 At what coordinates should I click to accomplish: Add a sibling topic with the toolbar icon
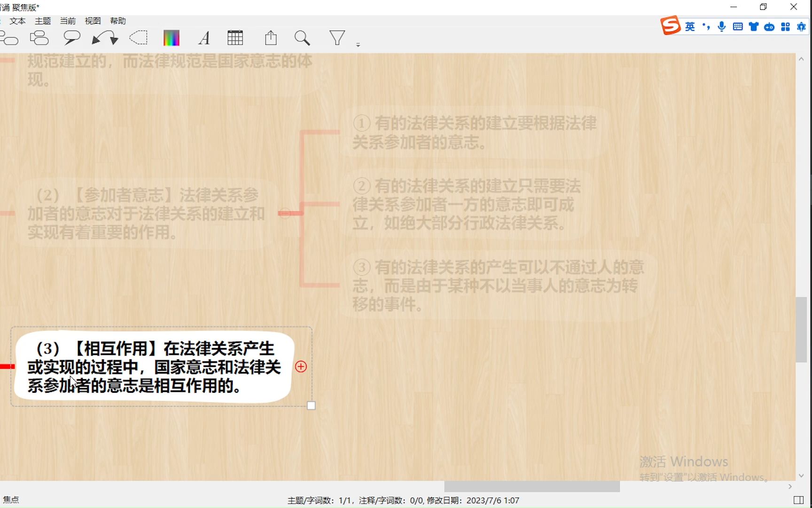(8, 39)
